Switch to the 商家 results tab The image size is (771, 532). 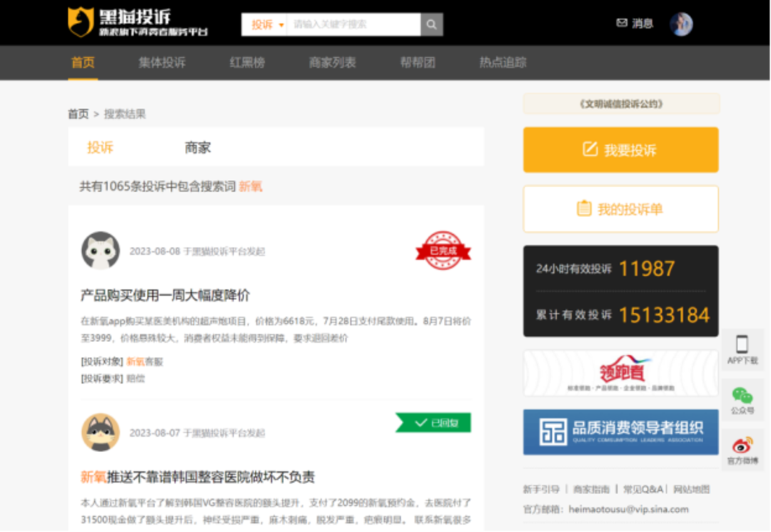click(198, 148)
